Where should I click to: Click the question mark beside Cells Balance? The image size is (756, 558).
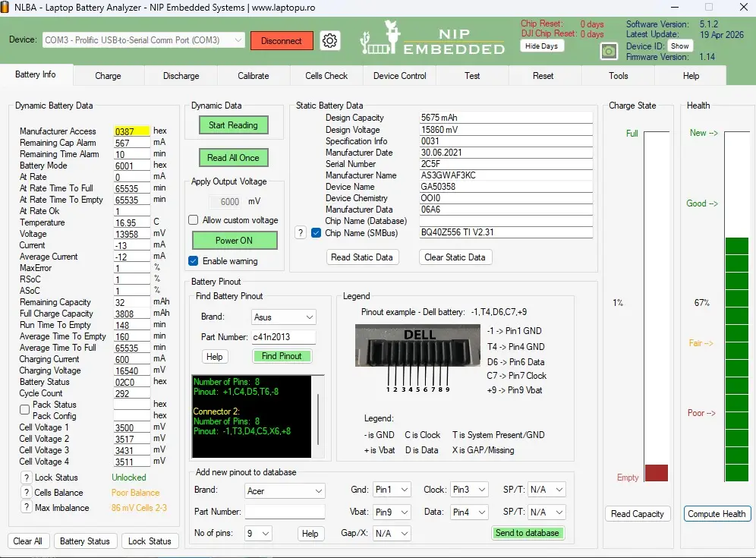coord(27,493)
